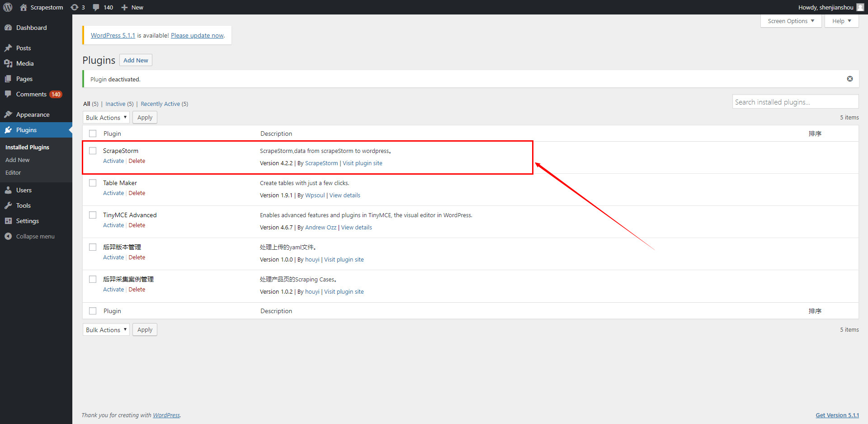Image resolution: width=868 pixels, height=424 pixels.
Task: Open the WordPress 5.1.1 link in notice
Action: point(113,35)
